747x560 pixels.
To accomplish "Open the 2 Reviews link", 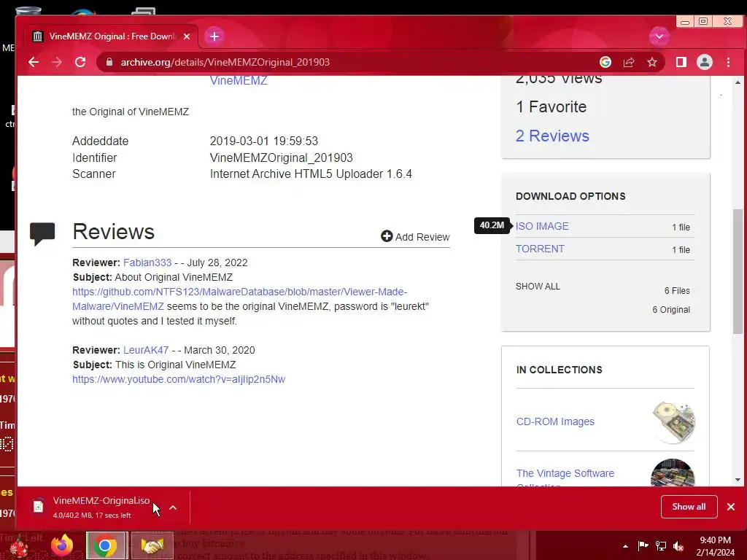I will point(552,136).
